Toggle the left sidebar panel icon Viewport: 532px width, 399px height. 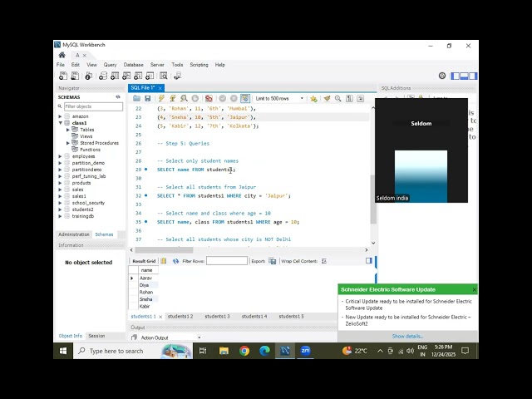(x=456, y=76)
